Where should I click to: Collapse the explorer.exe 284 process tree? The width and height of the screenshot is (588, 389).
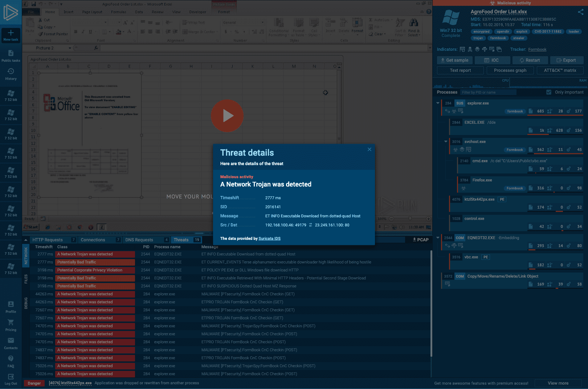point(438,103)
